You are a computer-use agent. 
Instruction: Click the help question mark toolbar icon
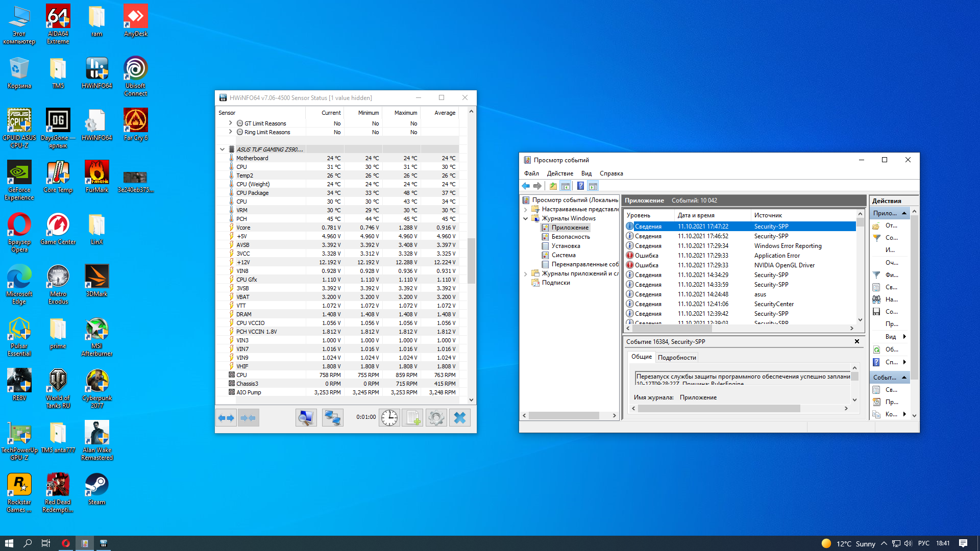(580, 186)
